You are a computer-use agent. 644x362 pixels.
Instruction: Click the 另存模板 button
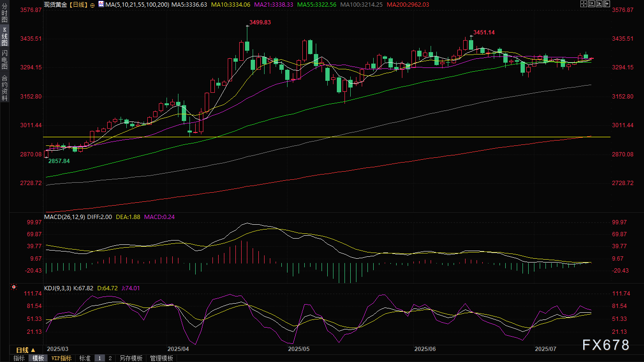131,358
